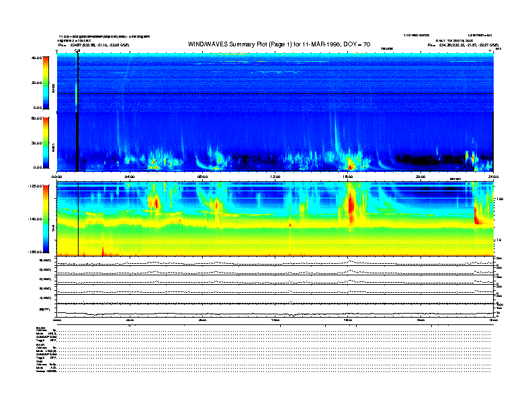This screenshot has height=411, width=532.
Task: Click the 60.00 color scale label
Action: point(36,118)
